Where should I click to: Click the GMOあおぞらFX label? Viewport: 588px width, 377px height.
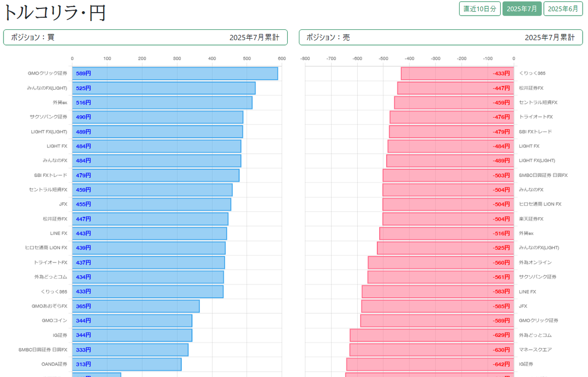pyautogui.click(x=49, y=306)
